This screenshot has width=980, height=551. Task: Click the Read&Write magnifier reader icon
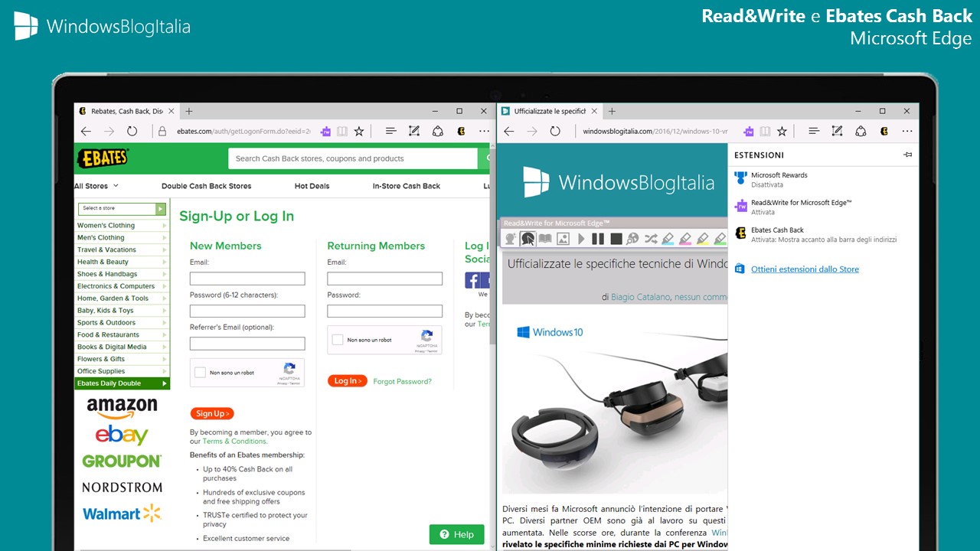coord(632,239)
